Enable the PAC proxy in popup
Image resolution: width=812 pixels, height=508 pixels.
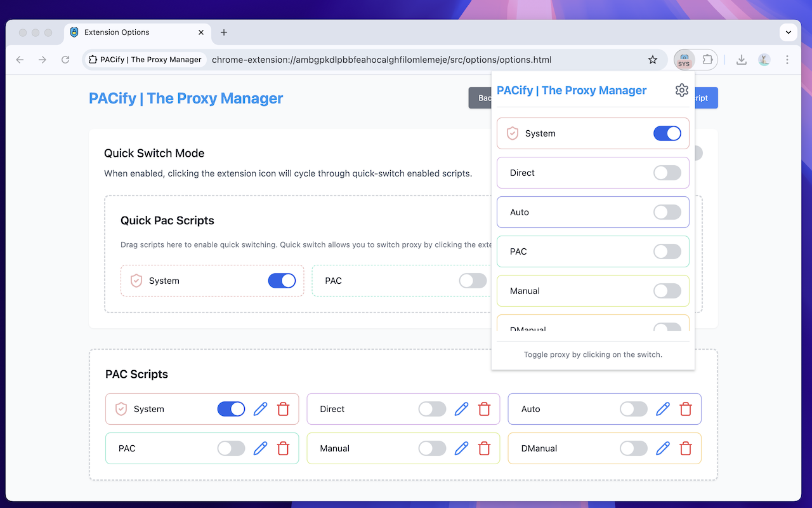pos(667,251)
